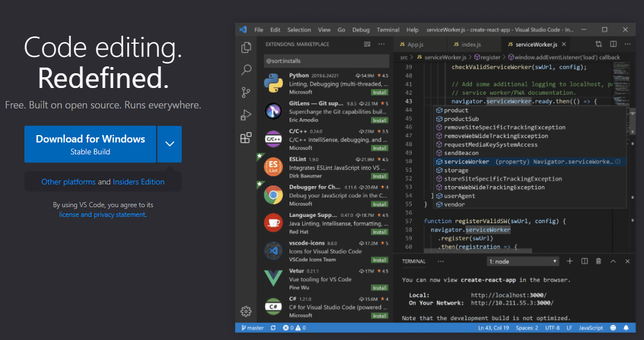The image size is (644, 340).
Task: Click the GitLens extension icon
Action: [x=274, y=111]
